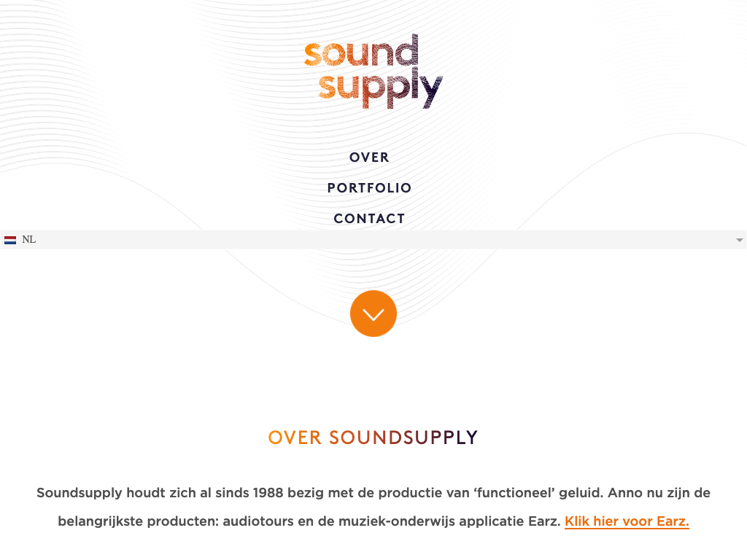Screen dimensions: 747x560
Task: Click the orange scroll-down chevron button
Action: [x=373, y=314]
